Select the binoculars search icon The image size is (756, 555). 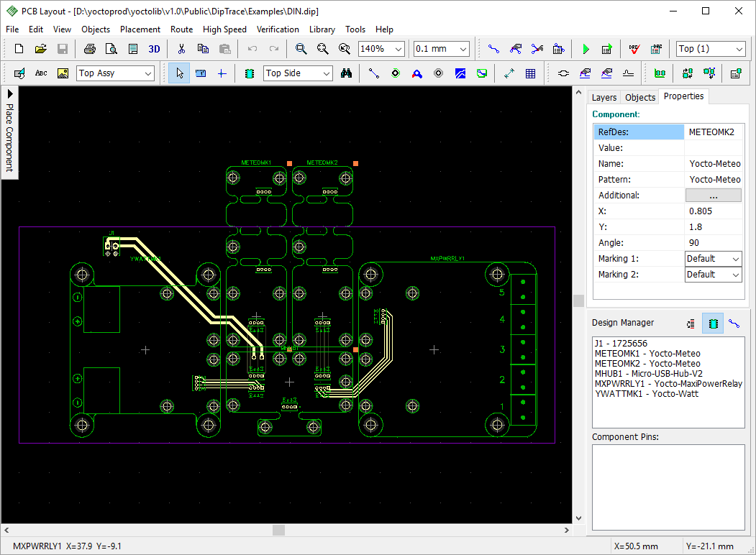point(346,73)
